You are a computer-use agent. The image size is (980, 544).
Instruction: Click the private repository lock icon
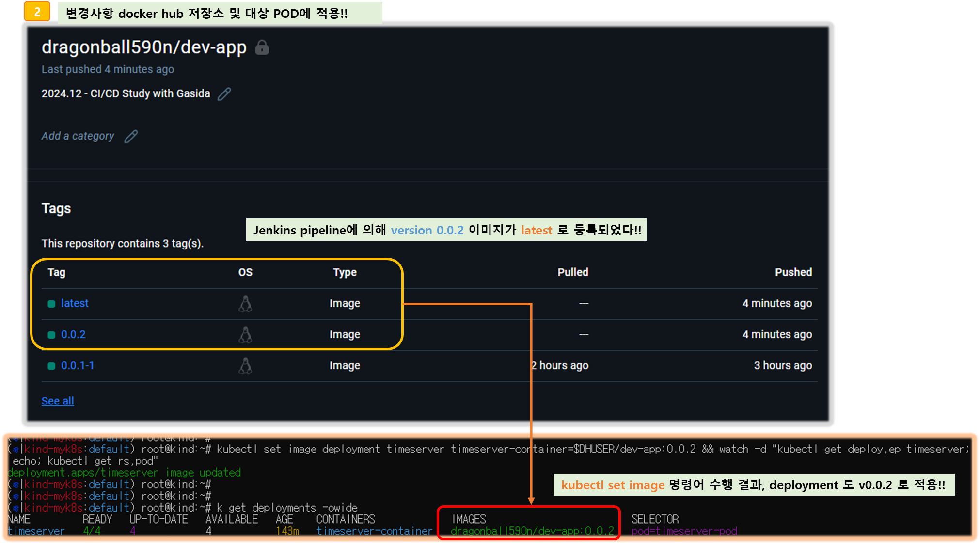(262, 47)
